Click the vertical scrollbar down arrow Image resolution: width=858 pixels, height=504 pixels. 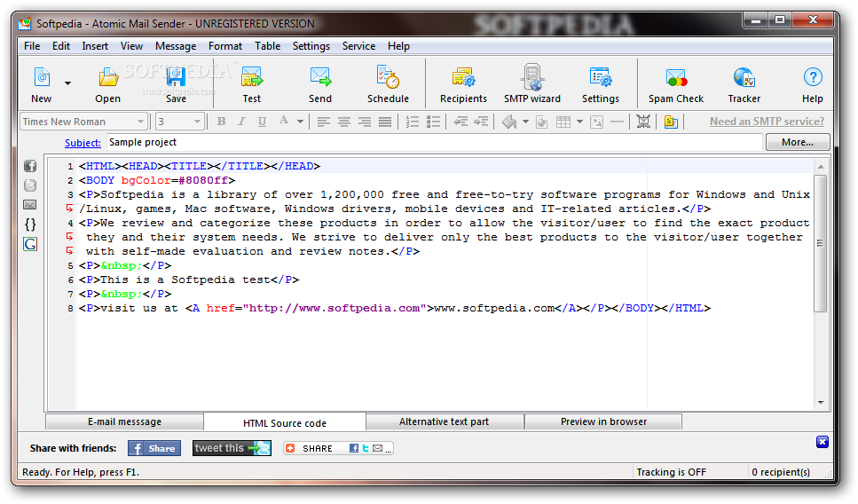coord(821,403)
